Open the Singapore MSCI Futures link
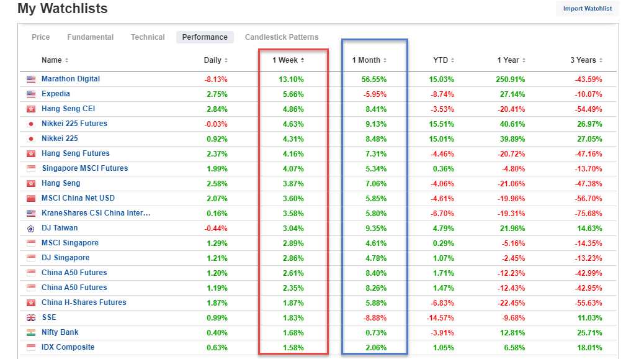Screen dimensions: 644x359 pos(85,168)
